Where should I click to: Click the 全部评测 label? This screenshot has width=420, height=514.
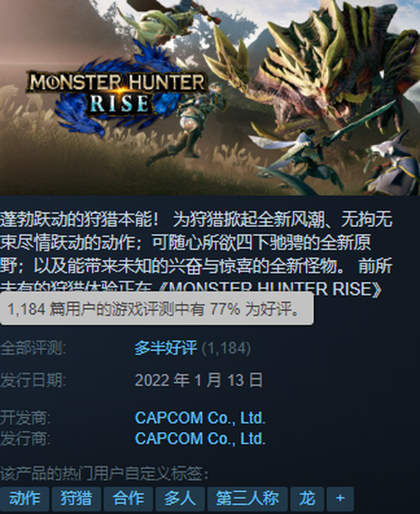point(33,348)
